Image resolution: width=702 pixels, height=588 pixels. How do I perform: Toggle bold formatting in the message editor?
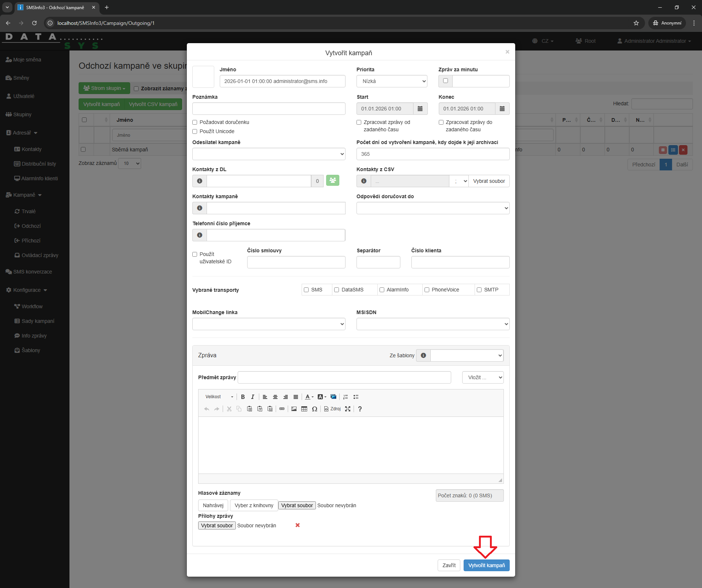coord(243,397)
